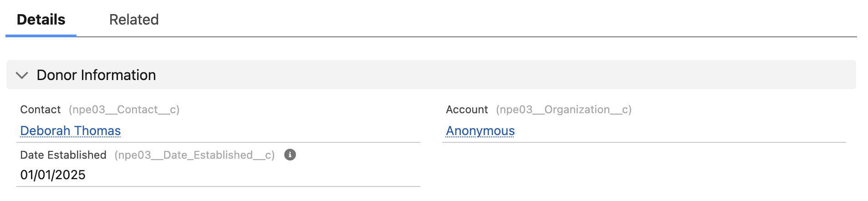This screenshot has width=868, height=201.
Task: Open the Anonymous account link
Action: [480, 131]
